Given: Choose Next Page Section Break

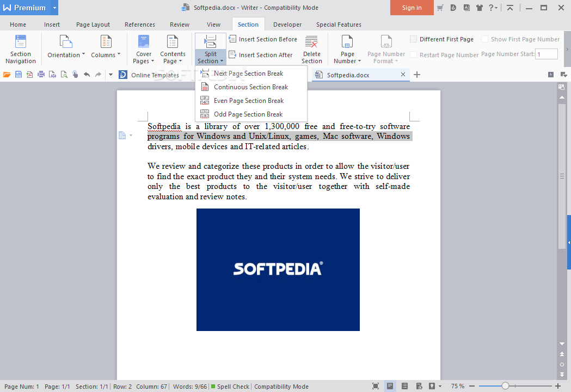Looking at the screenshot, I should (x=251, y=73).
